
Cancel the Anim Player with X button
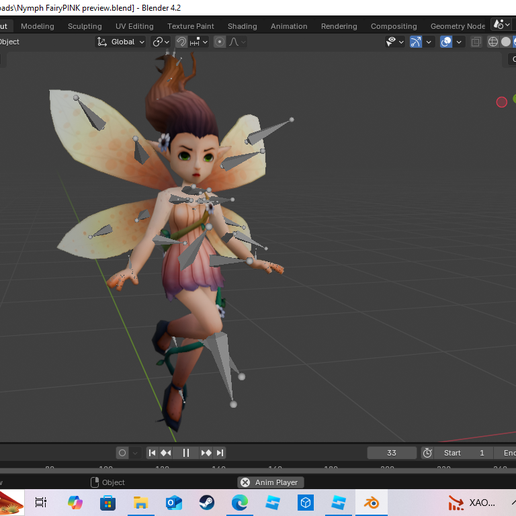245,482
